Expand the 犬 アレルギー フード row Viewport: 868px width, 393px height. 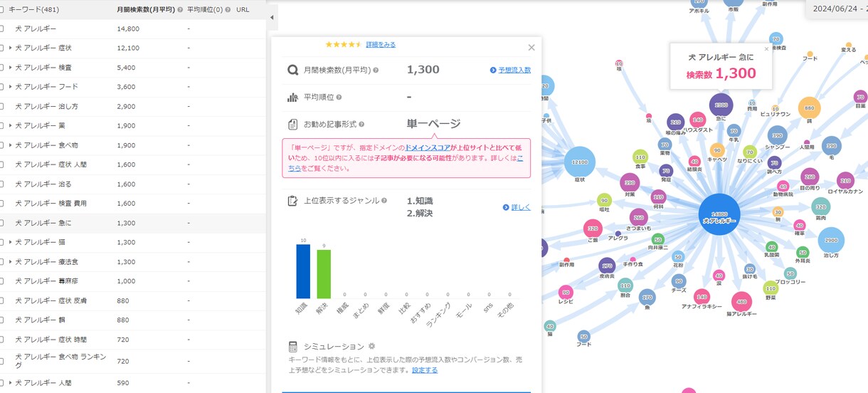pos(11,87)
